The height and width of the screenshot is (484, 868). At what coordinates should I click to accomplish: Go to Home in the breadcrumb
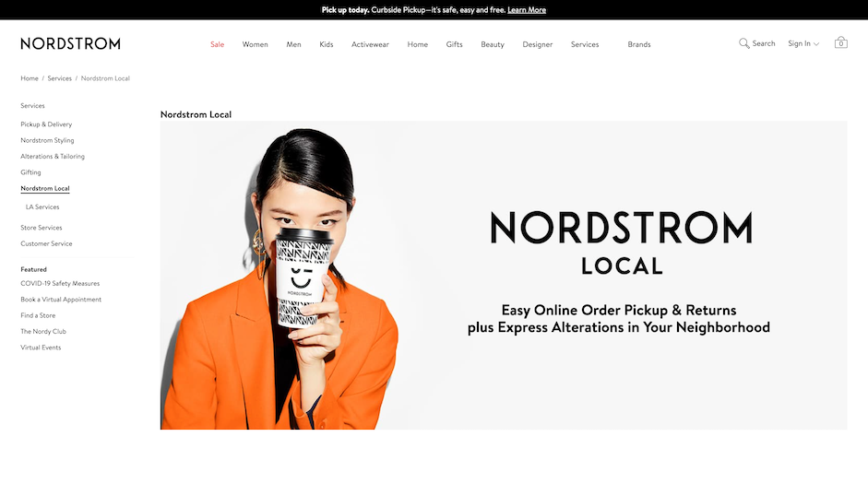(x=30, y=78)
